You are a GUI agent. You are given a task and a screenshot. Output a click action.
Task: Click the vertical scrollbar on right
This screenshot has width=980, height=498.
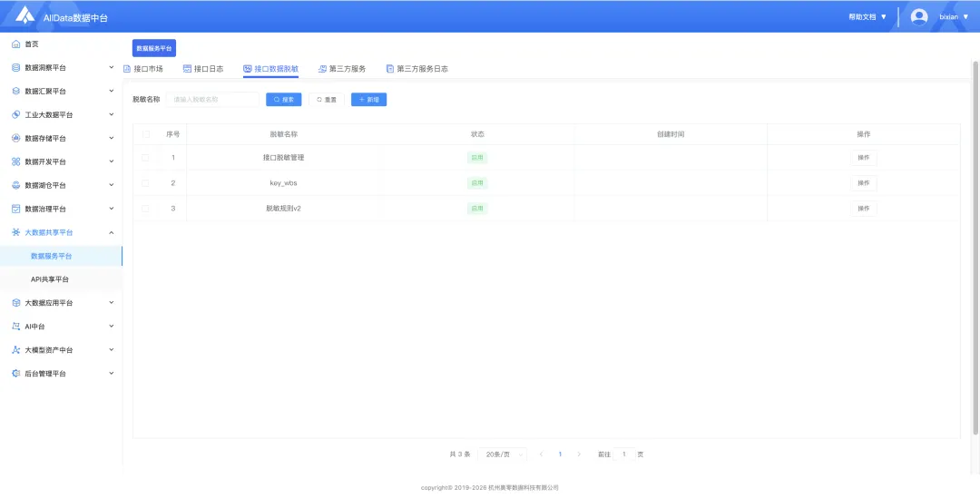pyautogui.click(x=975, y=248)
